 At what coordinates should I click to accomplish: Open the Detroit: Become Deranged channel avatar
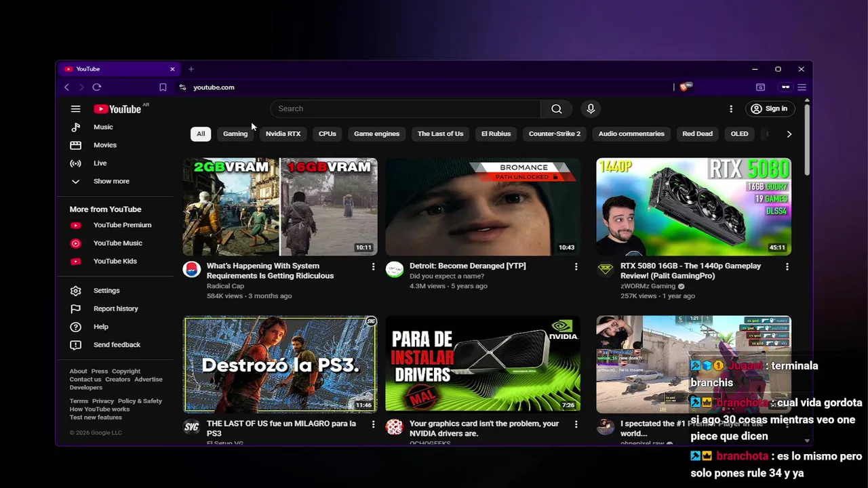[395, 269]
